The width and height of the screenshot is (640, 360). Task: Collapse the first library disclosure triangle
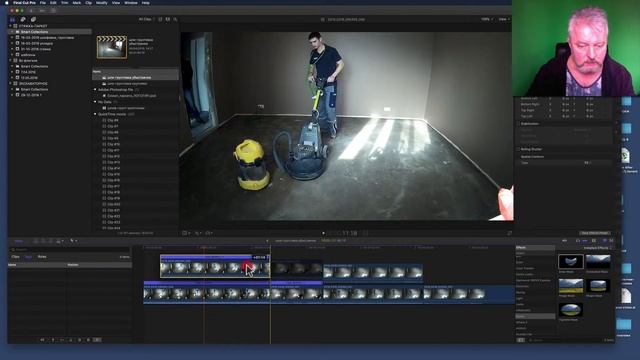pyautogui.click(x=11, y=26)
